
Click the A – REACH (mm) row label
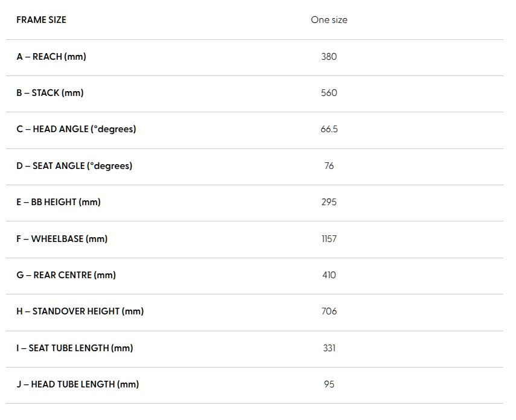(x=51, y=57)
